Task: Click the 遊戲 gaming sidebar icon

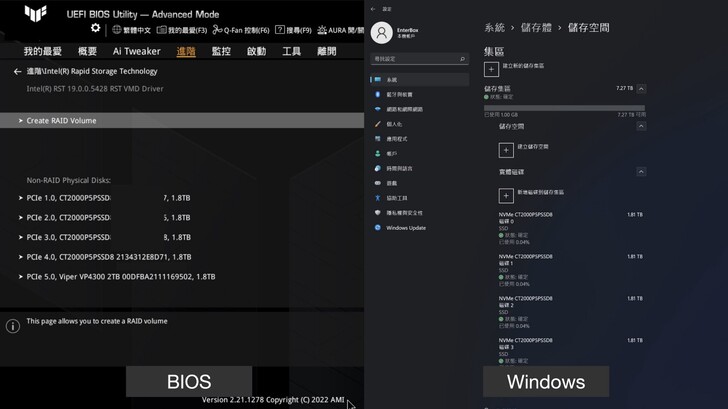Action: [377, 183]
